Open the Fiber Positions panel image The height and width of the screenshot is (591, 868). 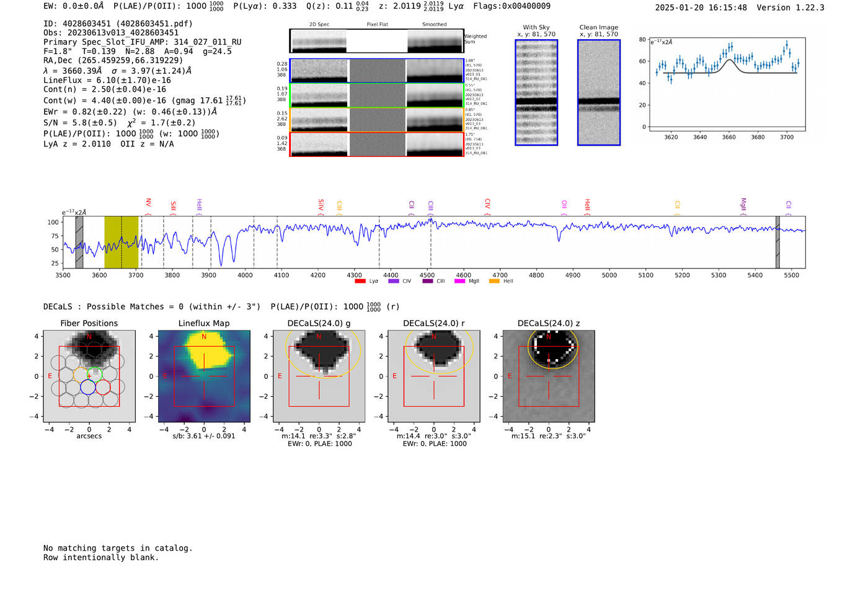89,376
